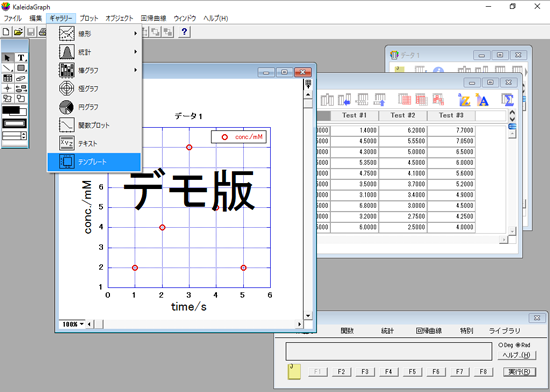Click the 実行(R) run button
The width and height of the screenshot is (550, 392).
[x=519, y=372]
